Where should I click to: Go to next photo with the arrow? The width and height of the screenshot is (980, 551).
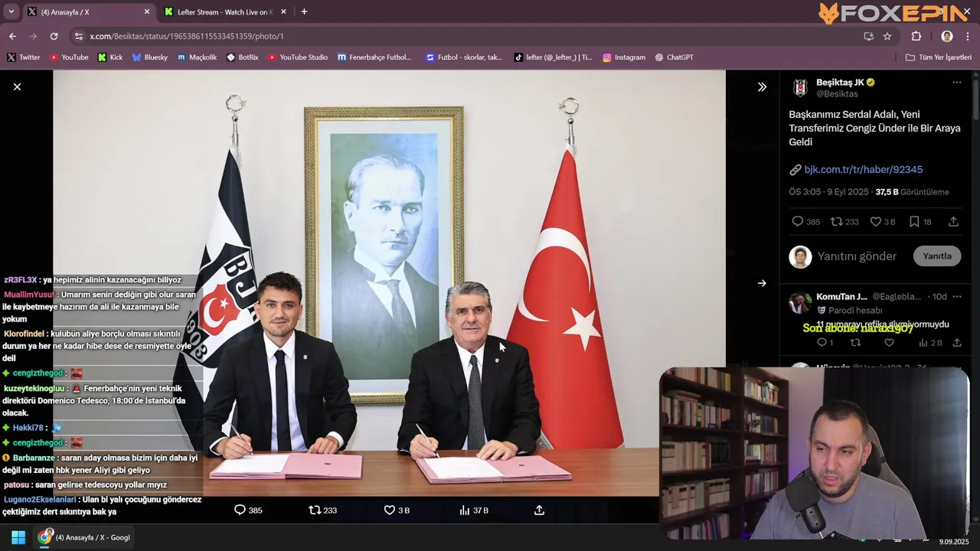762,283
